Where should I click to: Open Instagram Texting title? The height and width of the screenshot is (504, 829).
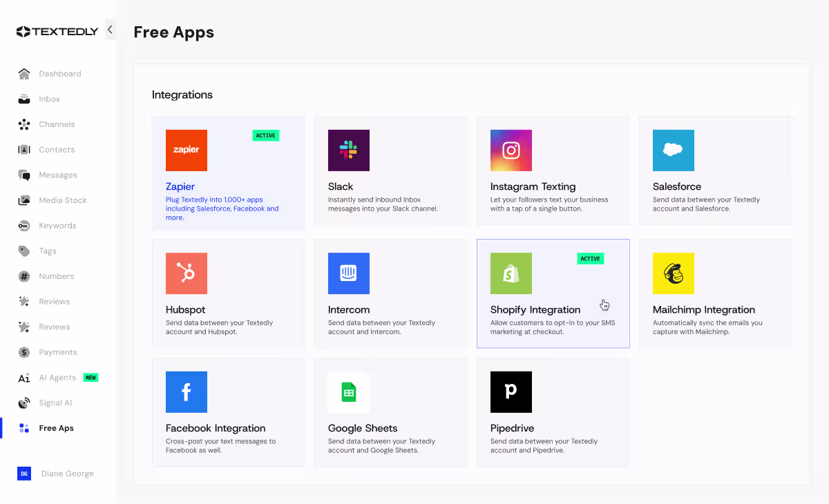[533, 186]
